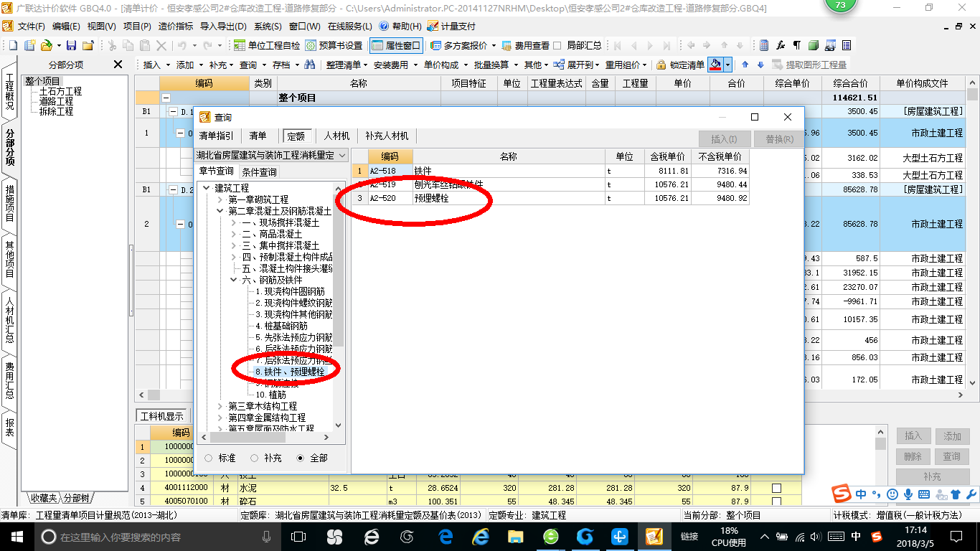Toggle checkbox in the 水泥 material row
Image resolution: width=980 pixels, height=551 pixels.
click(x=776, y=488)
